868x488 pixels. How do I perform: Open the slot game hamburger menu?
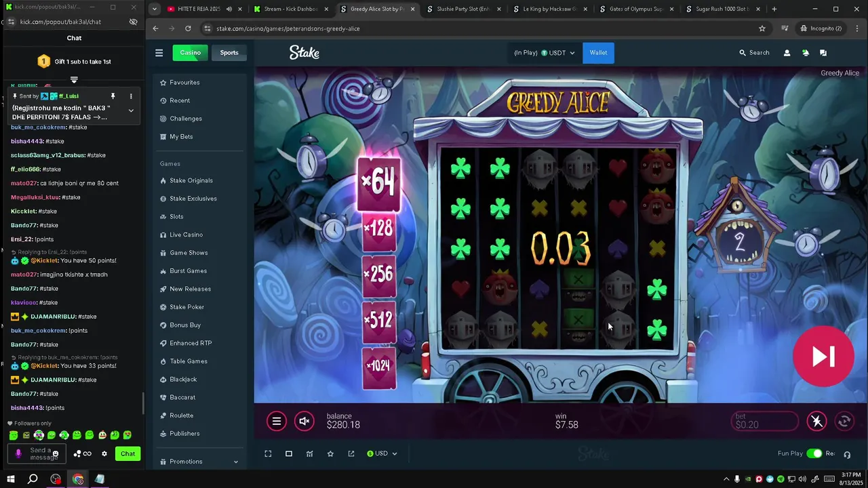point(276,422)
